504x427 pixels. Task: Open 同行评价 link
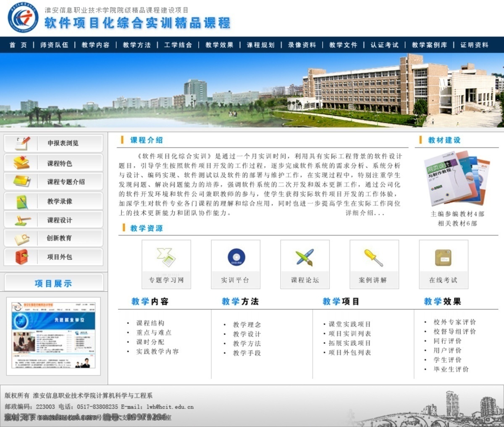pos(448,341)
